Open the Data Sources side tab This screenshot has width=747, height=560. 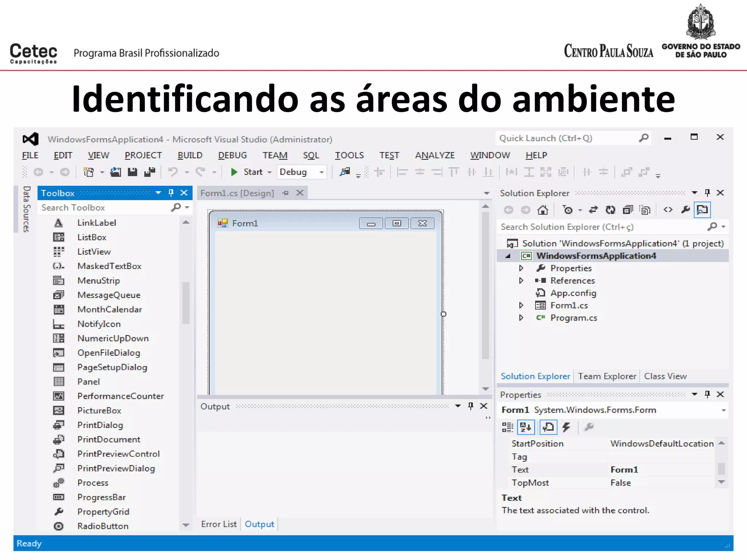(26, 209)
